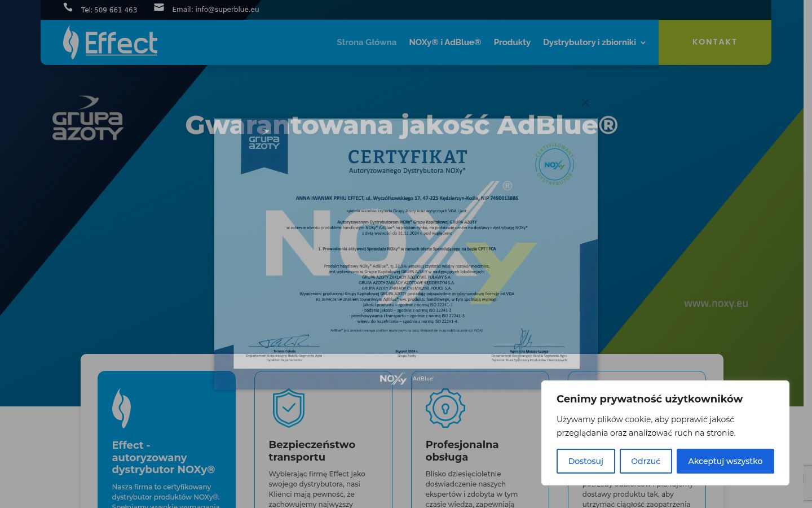The width and height of the screenshot is (812, 508).
Task: Click the 'Gwarantowana jakość AdBlue®' banner heading
Action: click(x=401, y=125)
